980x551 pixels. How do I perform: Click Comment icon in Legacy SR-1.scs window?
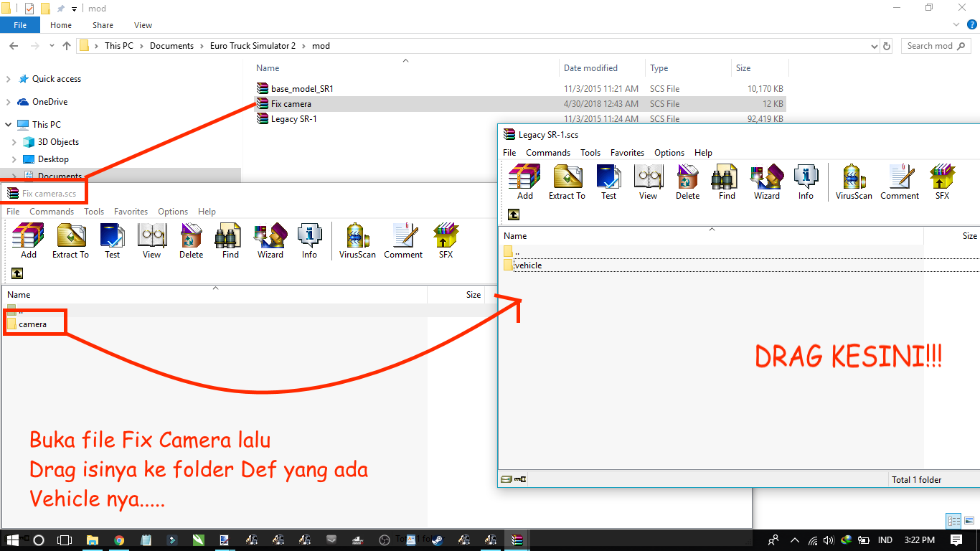(x=900, y=182)
